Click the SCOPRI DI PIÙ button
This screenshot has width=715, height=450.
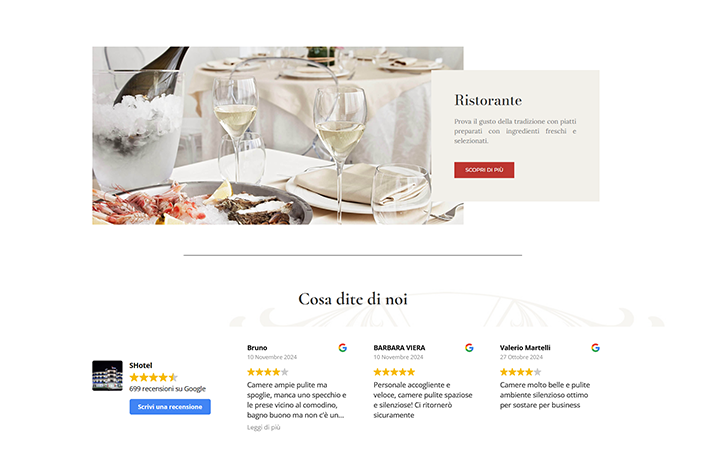(x=484, y=170)
